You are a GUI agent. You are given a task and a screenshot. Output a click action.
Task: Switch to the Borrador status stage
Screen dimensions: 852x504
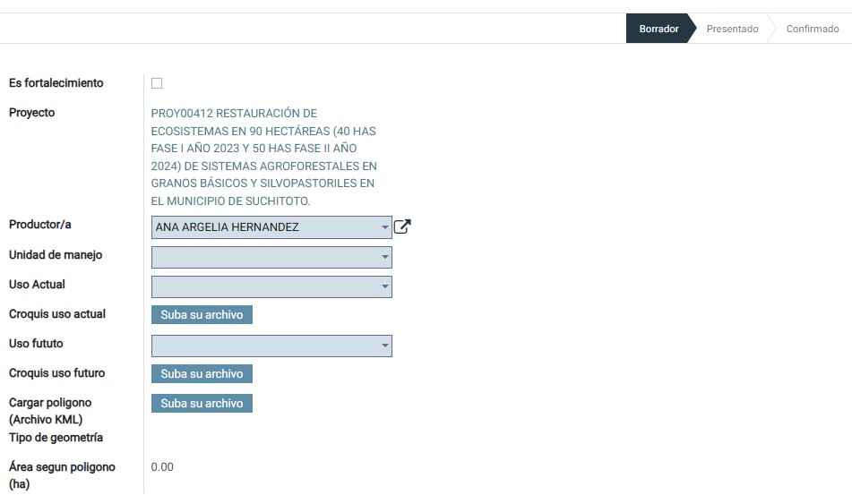pyautogui.click(x=658, y=29)
